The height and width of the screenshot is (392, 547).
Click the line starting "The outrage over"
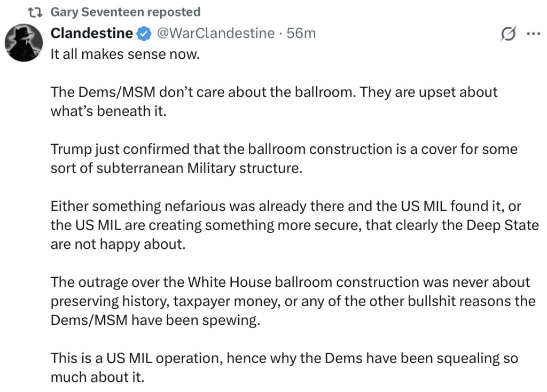click(290, 282)
